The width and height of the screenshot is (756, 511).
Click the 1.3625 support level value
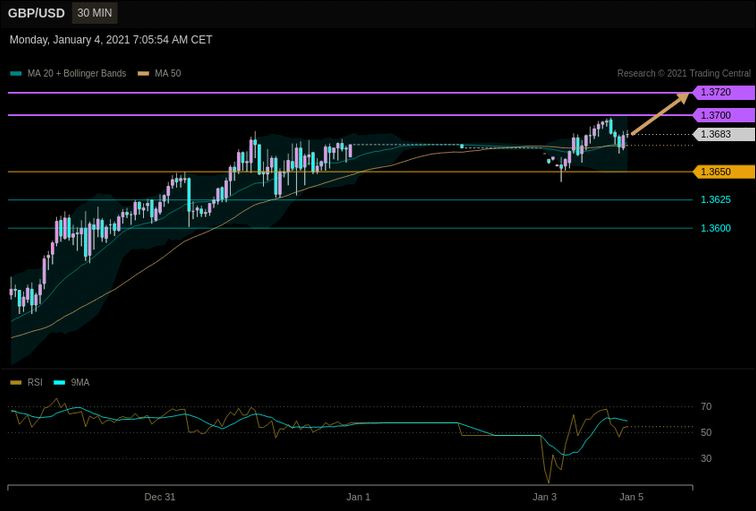(x=716, y=200)
